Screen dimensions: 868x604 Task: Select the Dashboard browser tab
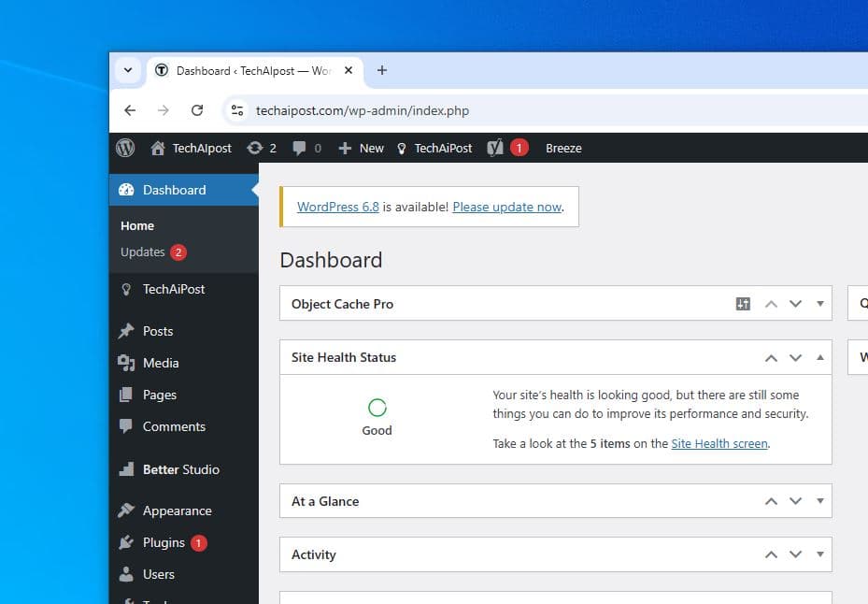coord(255,71)
